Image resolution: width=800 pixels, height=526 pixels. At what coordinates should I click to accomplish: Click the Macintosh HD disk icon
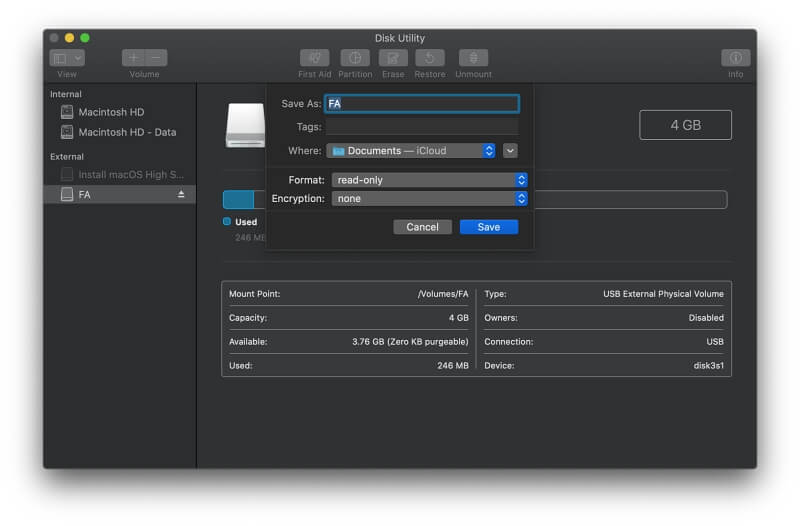(67, 112)
